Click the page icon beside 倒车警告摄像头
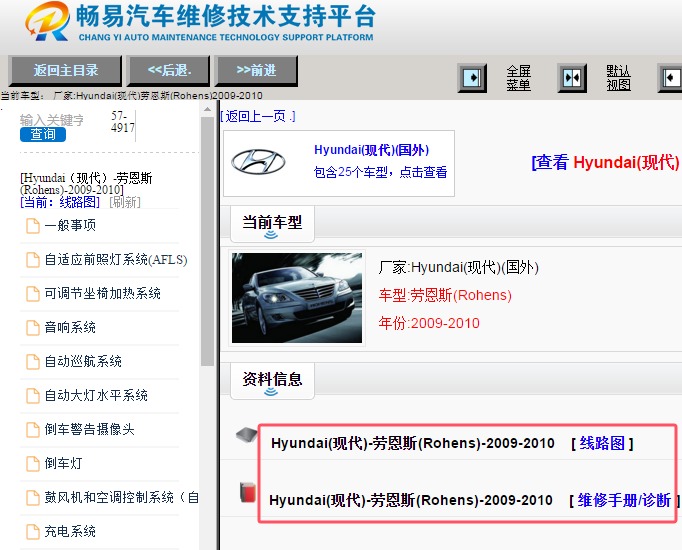 coord(33,430)
